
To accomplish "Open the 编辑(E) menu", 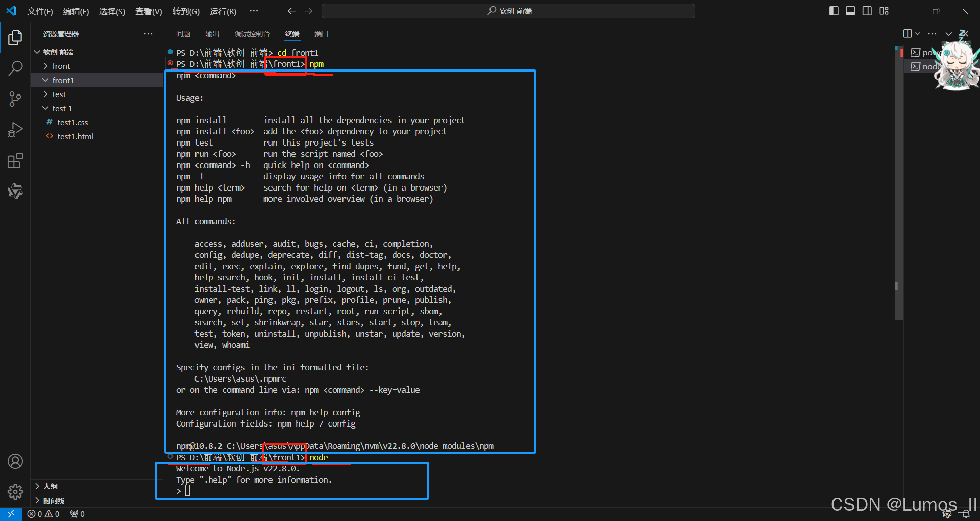I will tap(76, 11).
